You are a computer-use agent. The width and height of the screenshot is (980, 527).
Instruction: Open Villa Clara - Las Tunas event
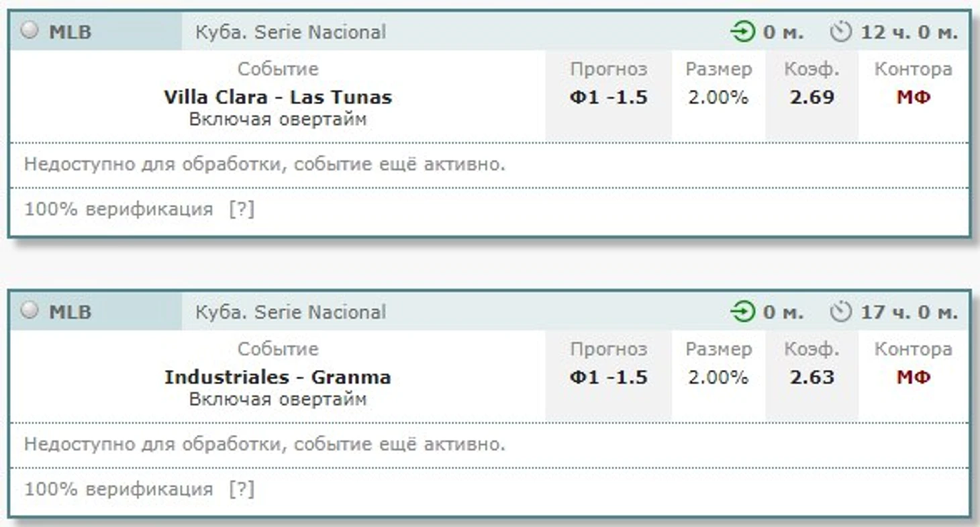coord(278,97)
